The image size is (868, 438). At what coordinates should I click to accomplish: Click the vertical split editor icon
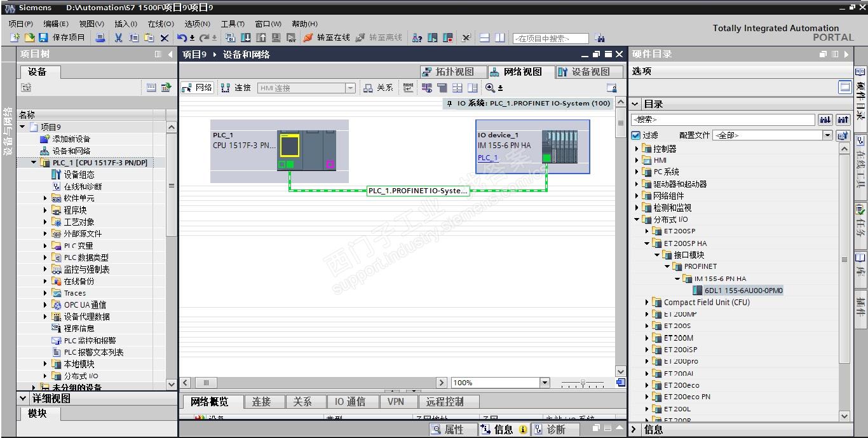(x=500, y=38)
